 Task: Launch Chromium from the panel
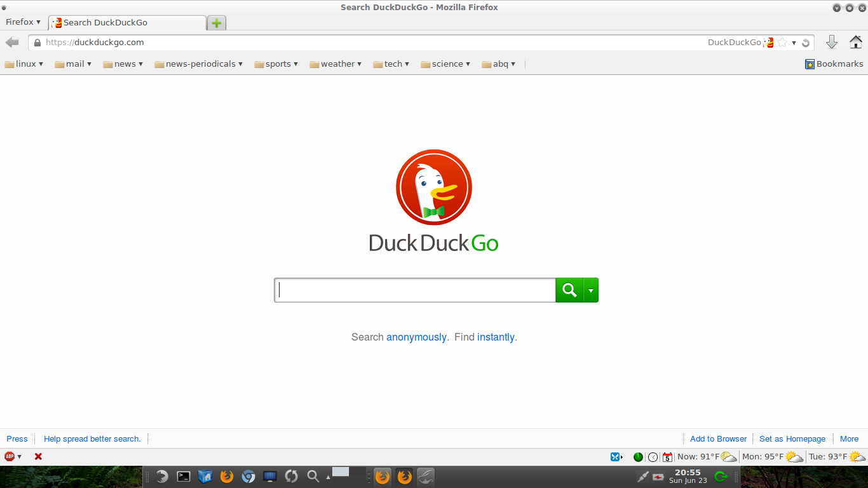pyautogui.click(x=248, y=477)
